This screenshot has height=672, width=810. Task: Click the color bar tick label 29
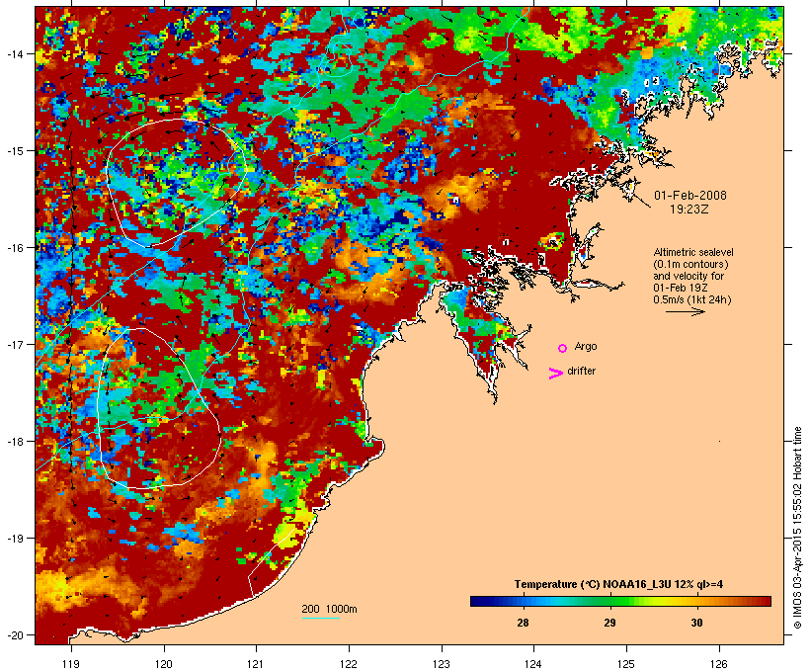[x=610, y=623]
